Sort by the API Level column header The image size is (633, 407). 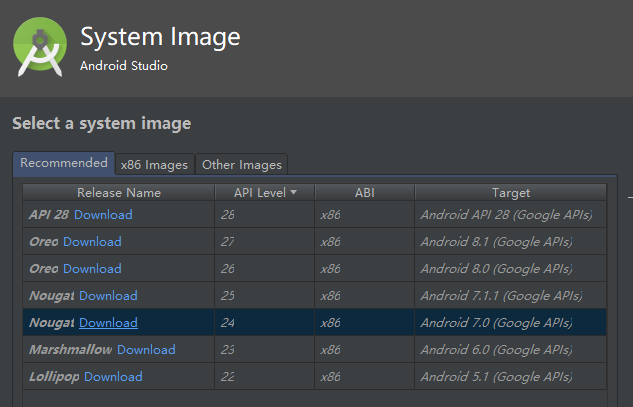[x=265, y=193]
